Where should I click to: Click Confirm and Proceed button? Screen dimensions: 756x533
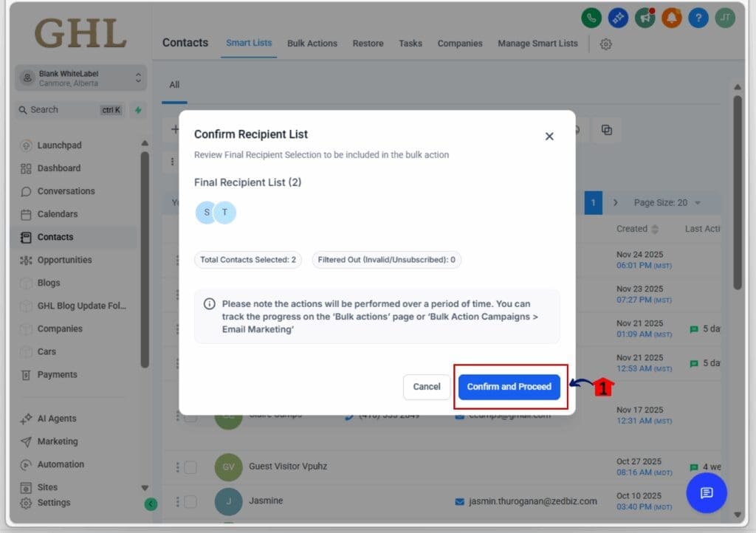point(509,387)
